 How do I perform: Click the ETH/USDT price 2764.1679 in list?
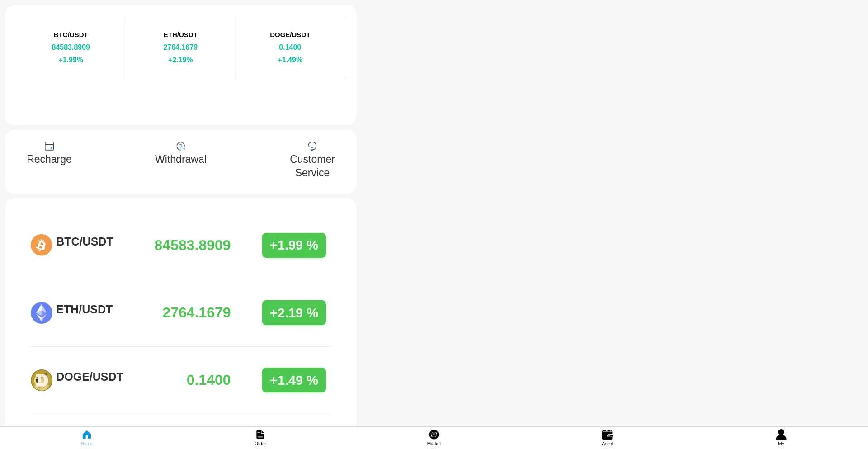196,312
